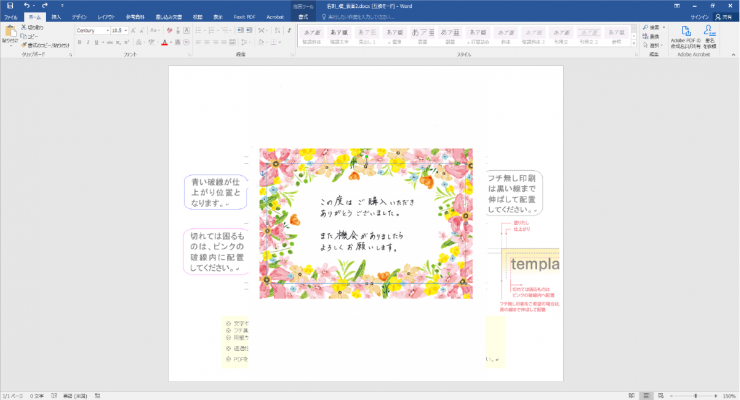The height and width of the screenshot is (400, 740).
Task: Click the Paste clipboard icon
Action: (9, 37)
